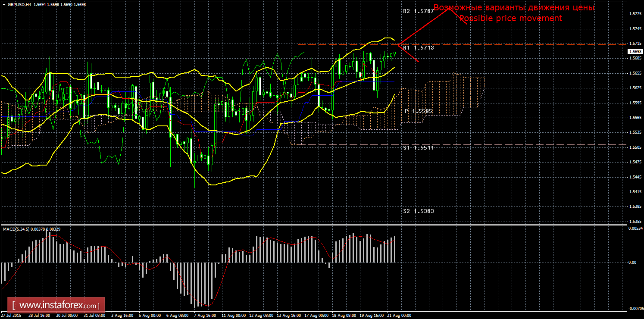This screenshot has width=644, height=319.
Task: Click the triangle arrow beside GBPUSD,H4 title
Action: [x=4, y=5]
